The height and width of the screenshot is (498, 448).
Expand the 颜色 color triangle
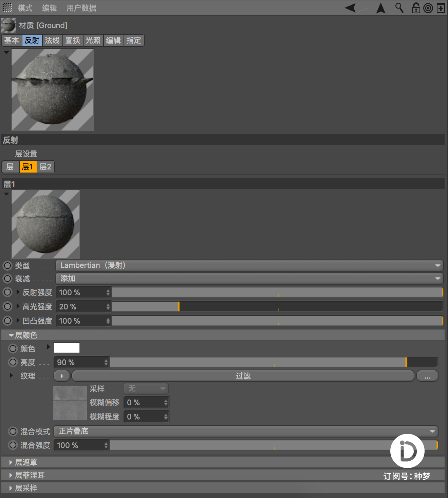pos(49,347)
